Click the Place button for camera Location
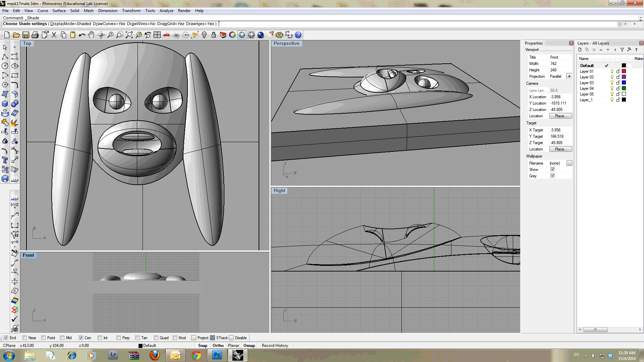This screenshot has height=362, width=644. 560,116
